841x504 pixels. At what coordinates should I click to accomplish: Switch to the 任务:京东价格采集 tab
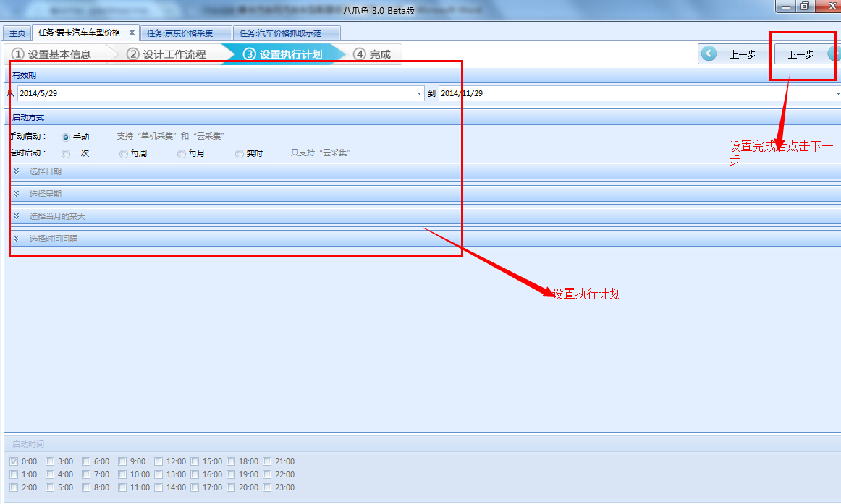[x=186, y=33]
